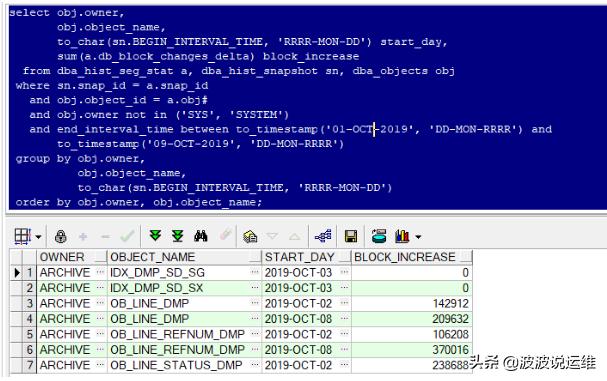Click '01-OCT-2019' in the SQL editor
Image resolution: width=607 pixels, height=381 pixels.
click(x=370, y=129)
